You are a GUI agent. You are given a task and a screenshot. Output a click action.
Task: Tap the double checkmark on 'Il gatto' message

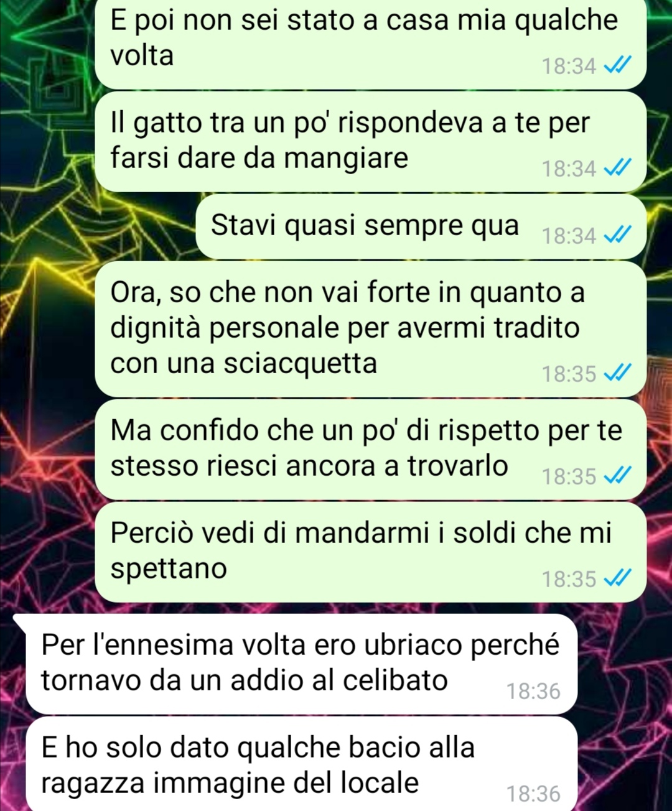click(618, 167)
